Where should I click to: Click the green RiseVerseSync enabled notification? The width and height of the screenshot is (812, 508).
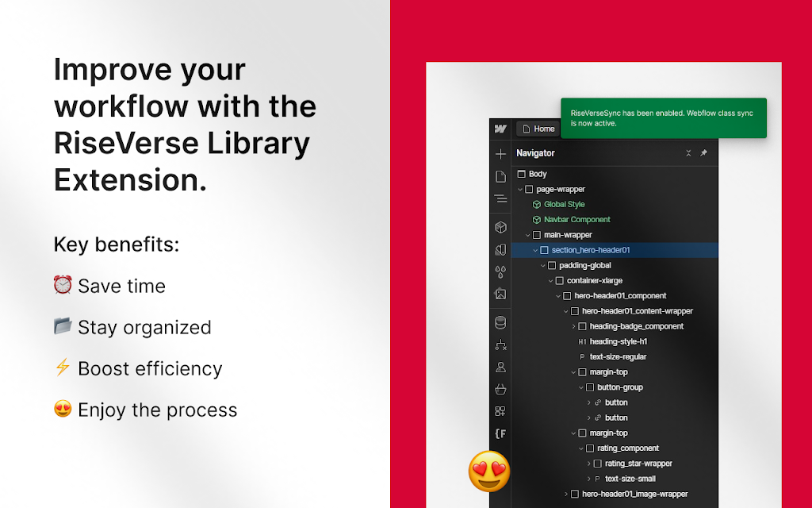664,118
